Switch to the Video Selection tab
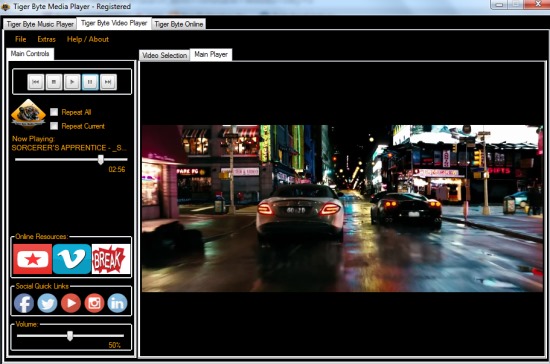The image size is (550, 364). pos(165,55)
